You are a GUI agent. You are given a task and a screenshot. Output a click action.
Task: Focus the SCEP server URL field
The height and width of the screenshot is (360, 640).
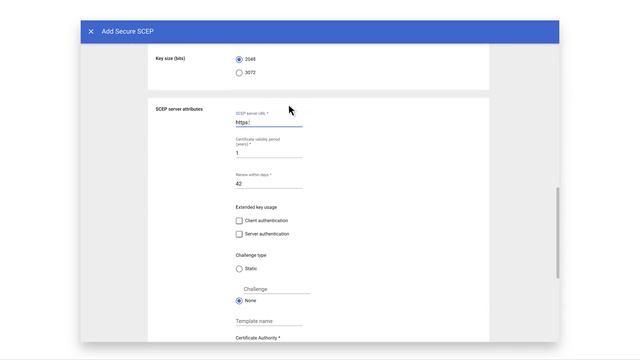point(269,122)
